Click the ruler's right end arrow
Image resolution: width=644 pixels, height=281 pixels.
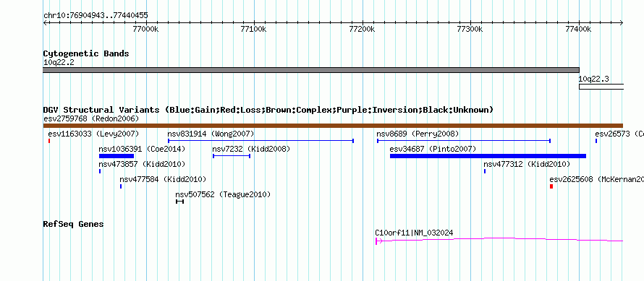[622, 23]
